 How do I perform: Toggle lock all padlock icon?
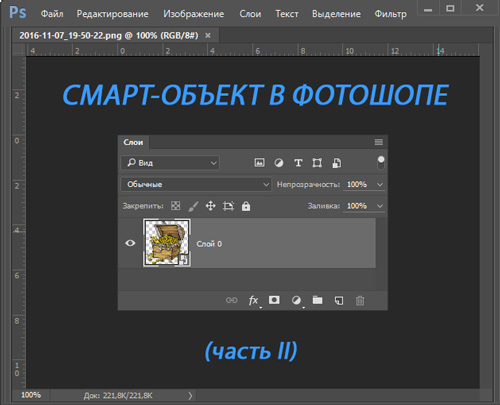[x=246, y=206]
